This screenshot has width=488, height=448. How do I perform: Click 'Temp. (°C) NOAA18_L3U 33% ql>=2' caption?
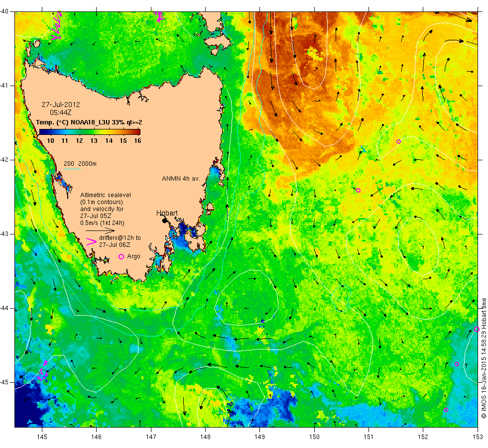pos(89,122)
